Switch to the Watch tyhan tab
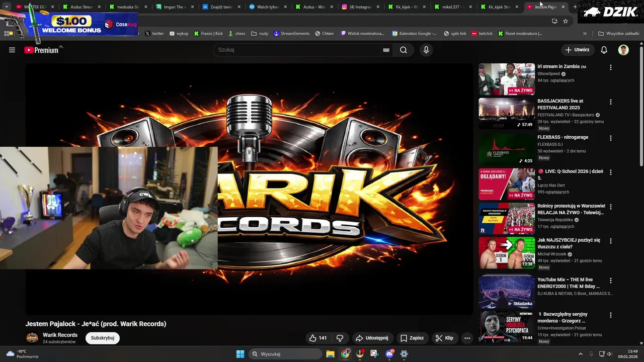 pos(267,7)
